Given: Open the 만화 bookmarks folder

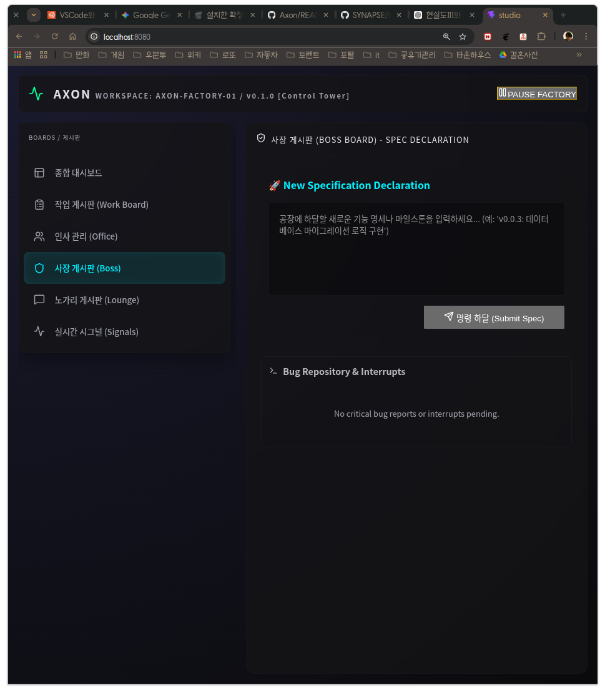Looking at the screenshot, I should coord(77,55).
